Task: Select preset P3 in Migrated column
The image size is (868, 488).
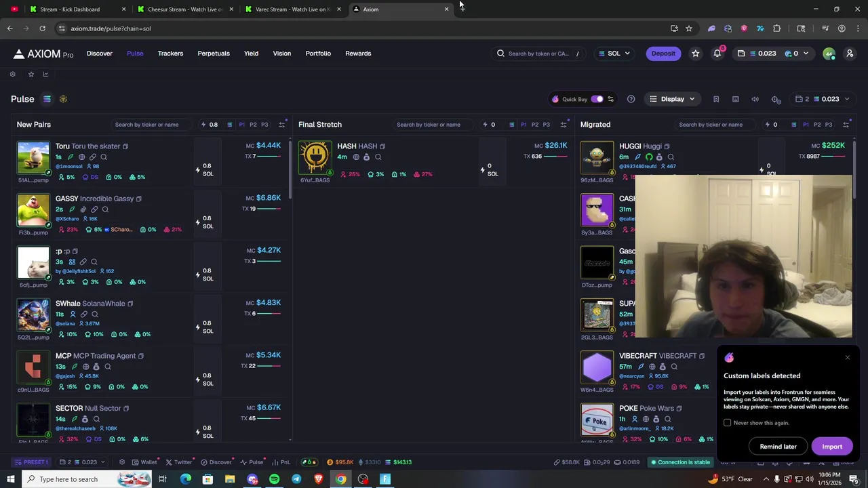Action: point(829,125)
